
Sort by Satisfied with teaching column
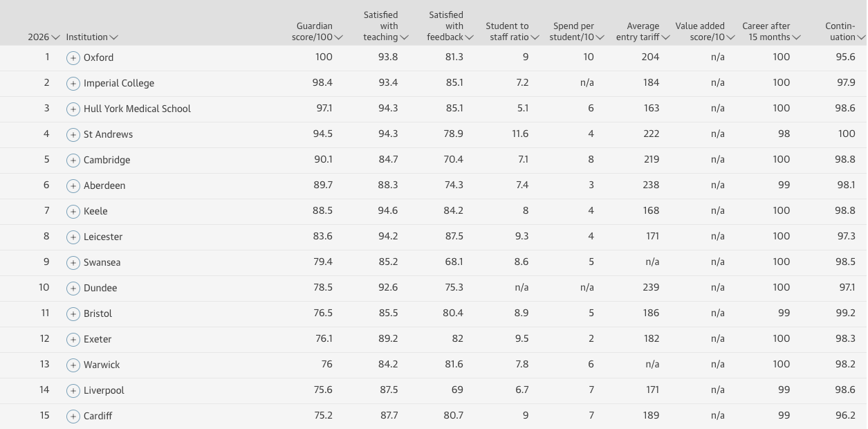coord(385,26)
